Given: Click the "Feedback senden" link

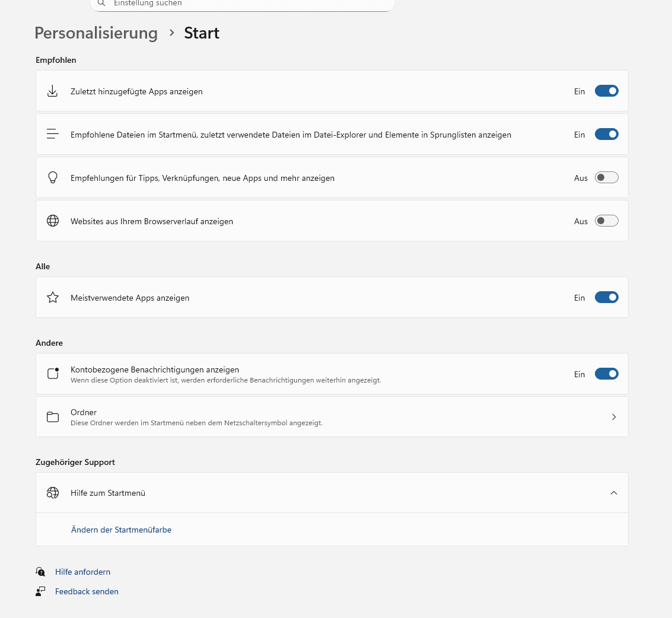Looking at the screenshot, I should [87, 591].
